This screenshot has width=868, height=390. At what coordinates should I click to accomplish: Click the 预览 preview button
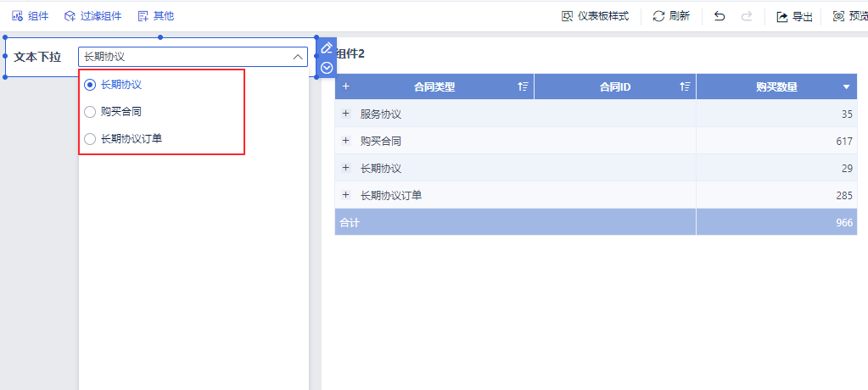850,17
